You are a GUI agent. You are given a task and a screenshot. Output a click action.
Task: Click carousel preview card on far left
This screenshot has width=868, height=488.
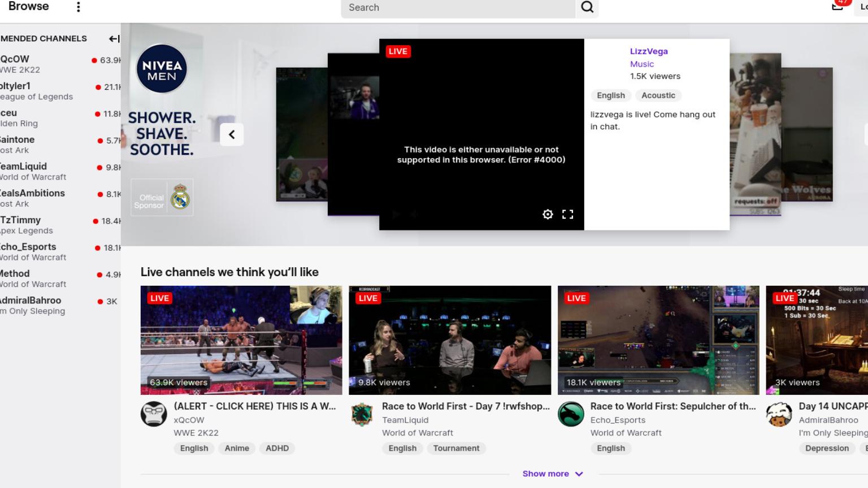[301, 134]
